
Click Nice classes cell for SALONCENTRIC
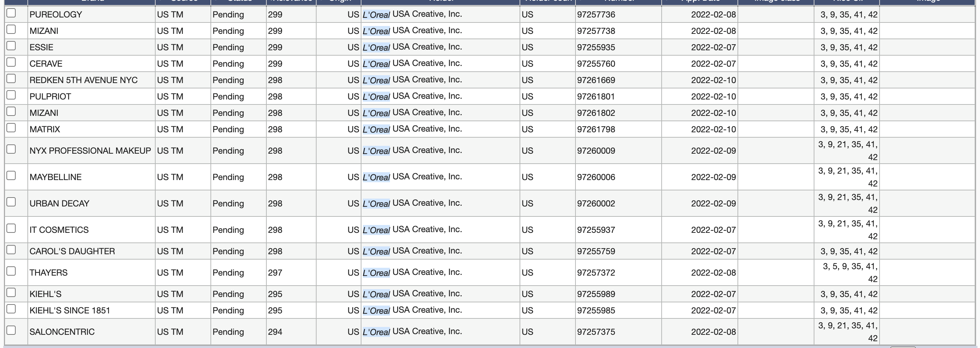pyautogui.click(x=848, y=332)
